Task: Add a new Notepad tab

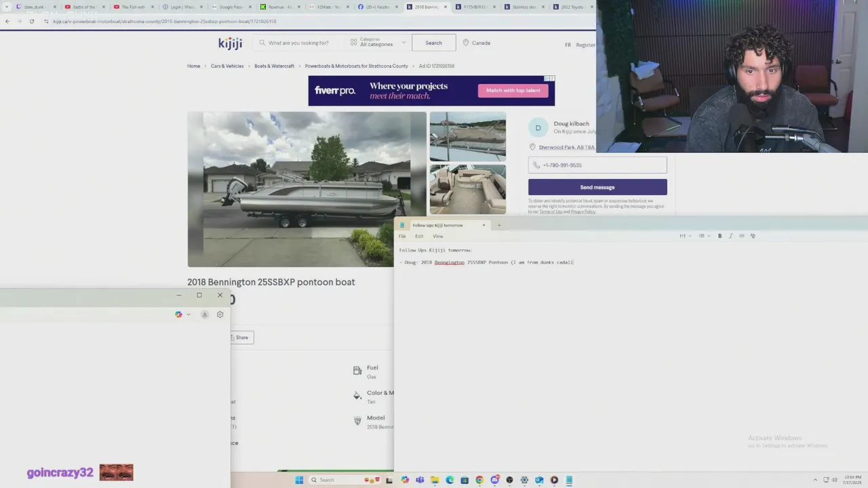Action: click(498, 225)
